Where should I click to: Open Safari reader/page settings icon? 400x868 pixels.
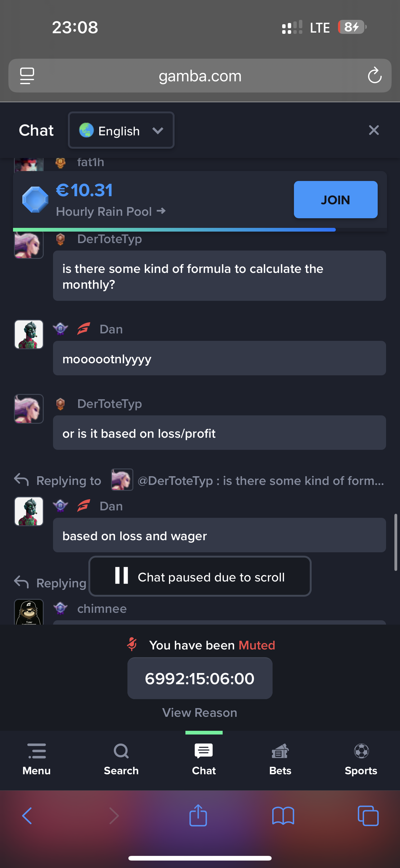pos(27,76)
